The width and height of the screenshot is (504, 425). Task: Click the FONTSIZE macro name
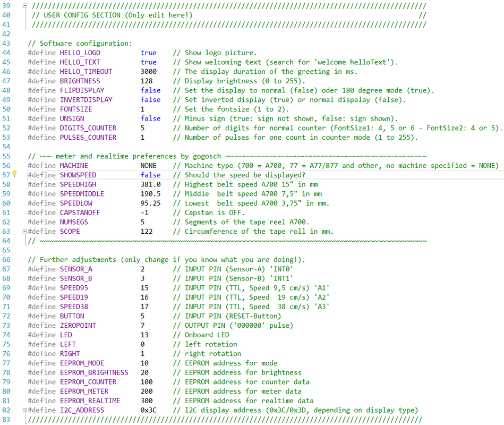(76, 109)
